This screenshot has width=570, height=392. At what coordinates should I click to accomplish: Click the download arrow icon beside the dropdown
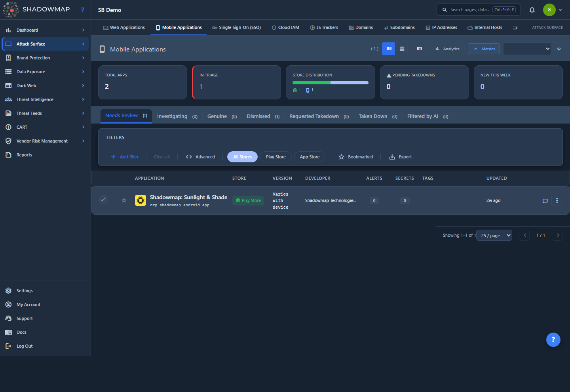point(559,49)
